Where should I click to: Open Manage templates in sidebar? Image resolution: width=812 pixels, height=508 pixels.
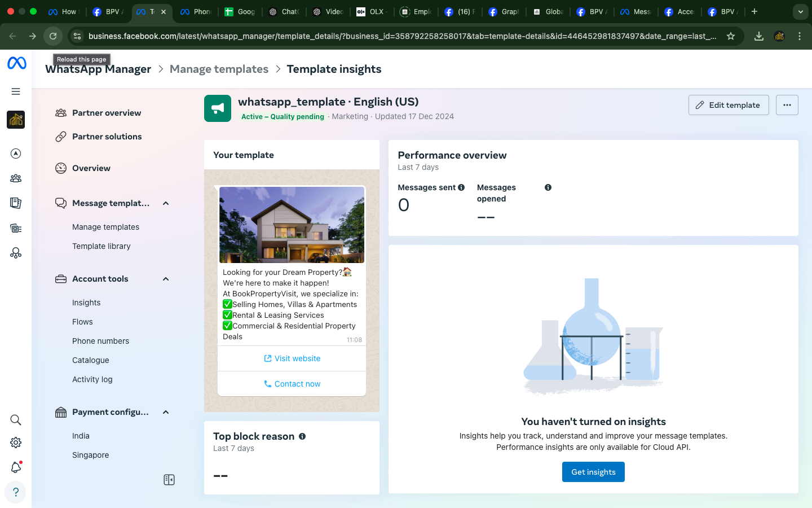pos(105,227)
